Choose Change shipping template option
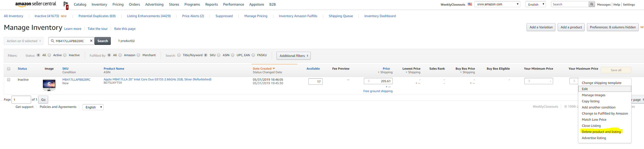 [x=601, y=83]
